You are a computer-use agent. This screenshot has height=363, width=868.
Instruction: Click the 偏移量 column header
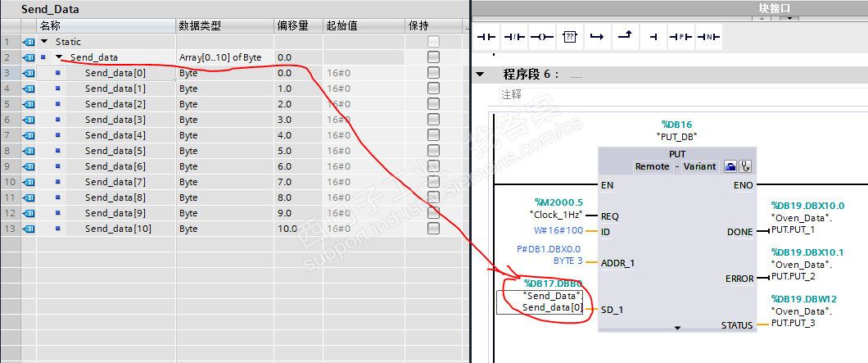298,25
